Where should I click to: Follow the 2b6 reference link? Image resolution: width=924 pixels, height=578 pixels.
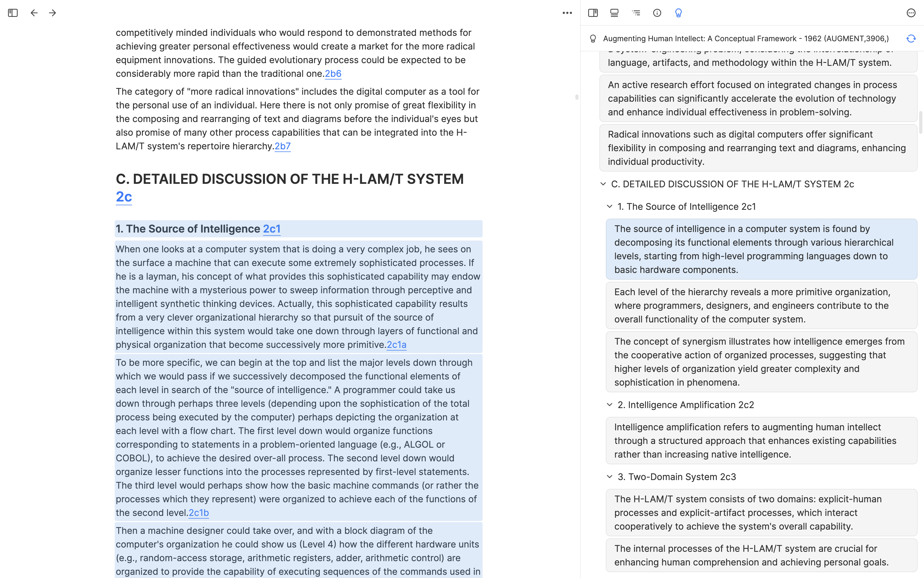pyautogui.click(x=333, y=74)
